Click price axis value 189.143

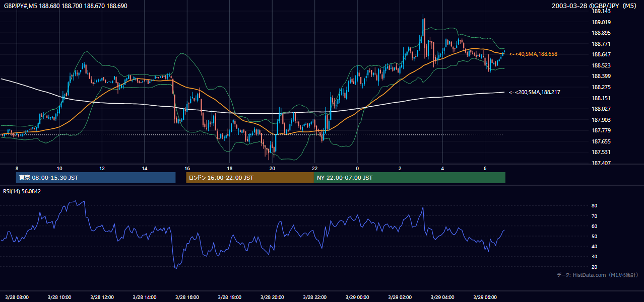(x=601, y=11)
